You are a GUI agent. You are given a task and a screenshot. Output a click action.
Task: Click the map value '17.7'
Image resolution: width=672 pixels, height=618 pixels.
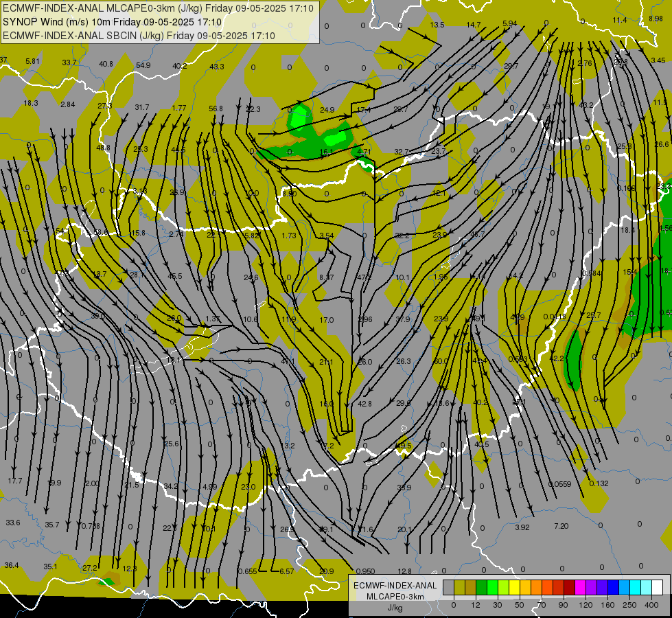(15, 481)
